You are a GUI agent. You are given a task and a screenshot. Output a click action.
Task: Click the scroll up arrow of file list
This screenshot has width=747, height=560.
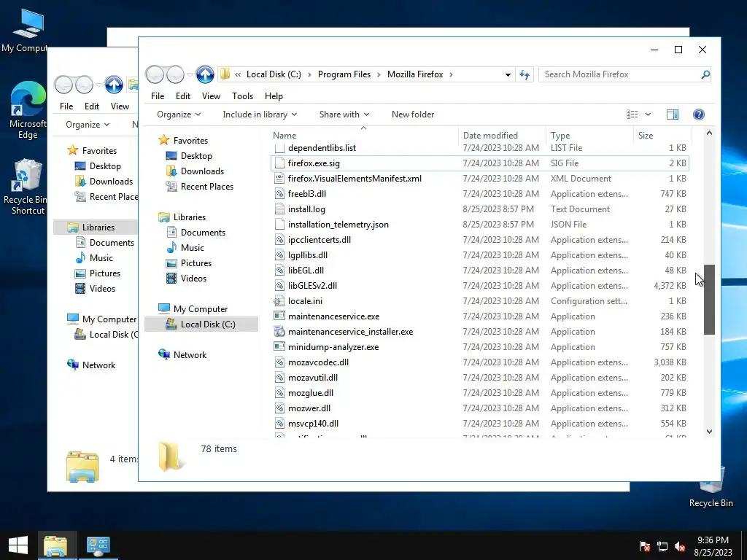[709, 133]
